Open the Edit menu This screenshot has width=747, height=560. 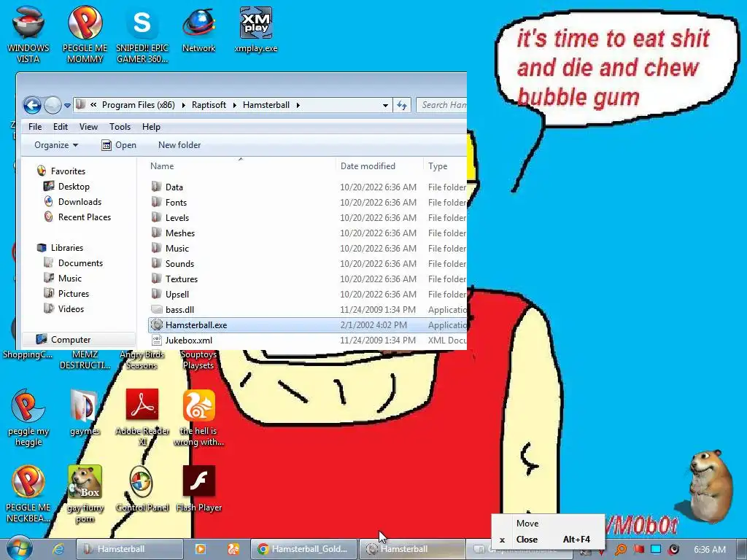[x=60, y=127]
